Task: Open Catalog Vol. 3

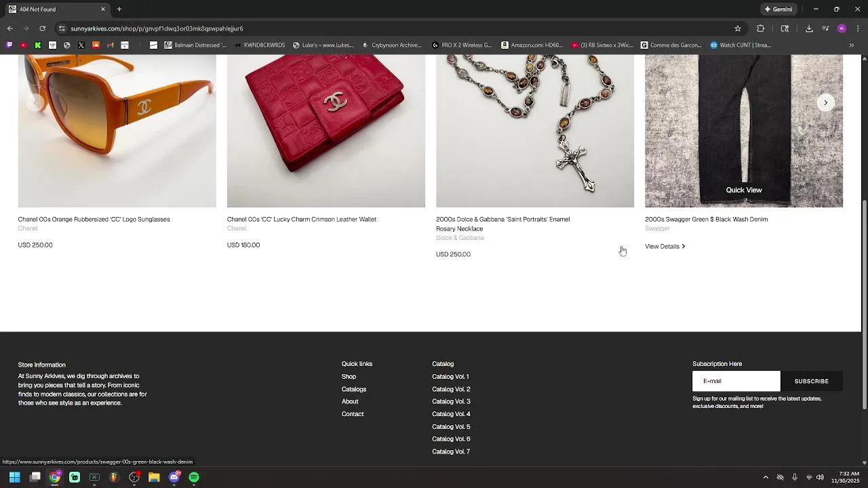Action: 451,402
